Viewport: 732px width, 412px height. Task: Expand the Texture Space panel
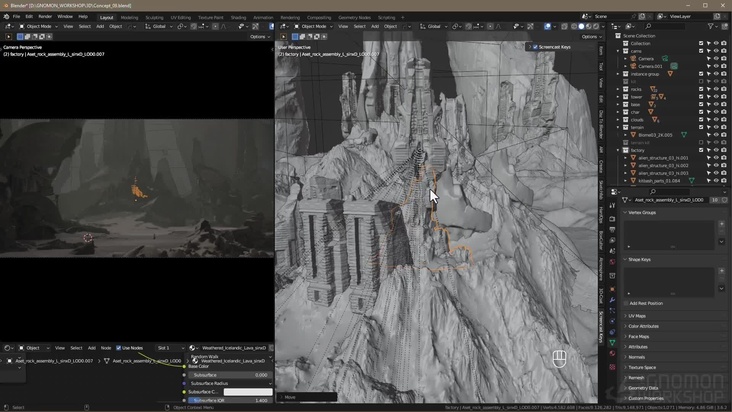642,367
